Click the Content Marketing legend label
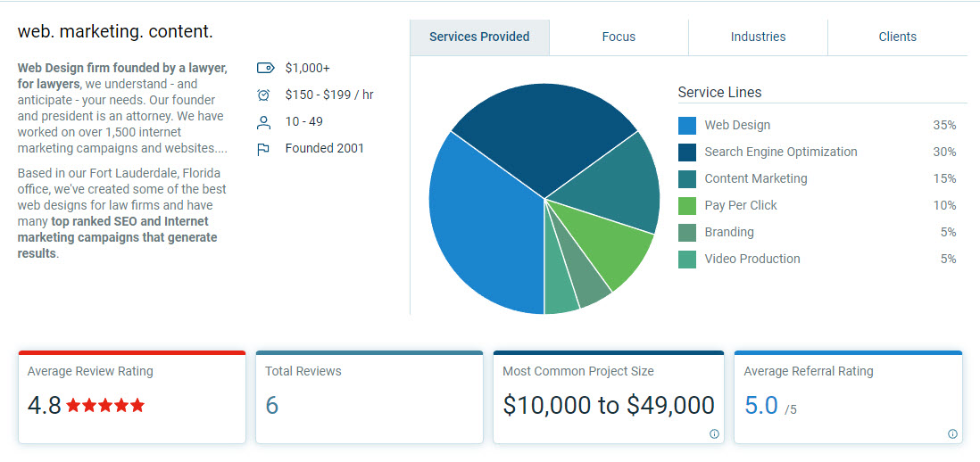Viewport: 980px width, 462px height. (x=755, y=178)
